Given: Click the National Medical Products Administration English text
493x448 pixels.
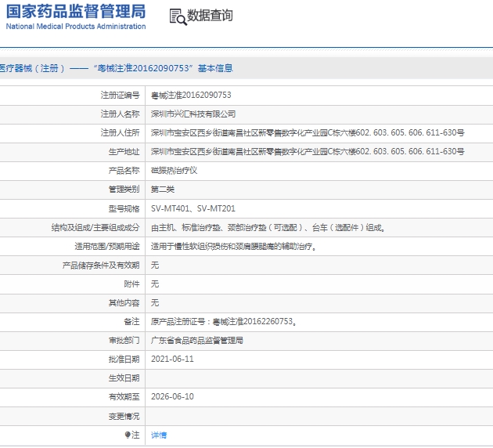Looking at the screenshot, I should 76,27.
